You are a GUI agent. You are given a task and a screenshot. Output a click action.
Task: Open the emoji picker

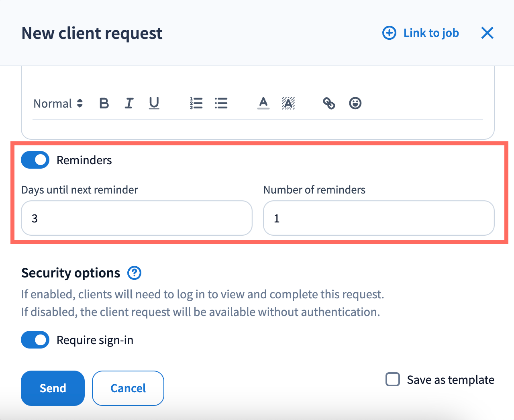pos(355,104)
